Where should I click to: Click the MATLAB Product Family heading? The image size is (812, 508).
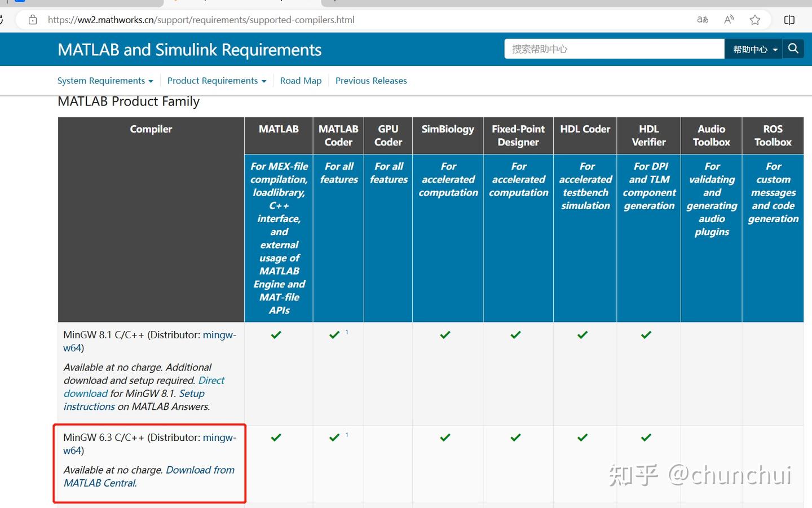tap(129, 101)
